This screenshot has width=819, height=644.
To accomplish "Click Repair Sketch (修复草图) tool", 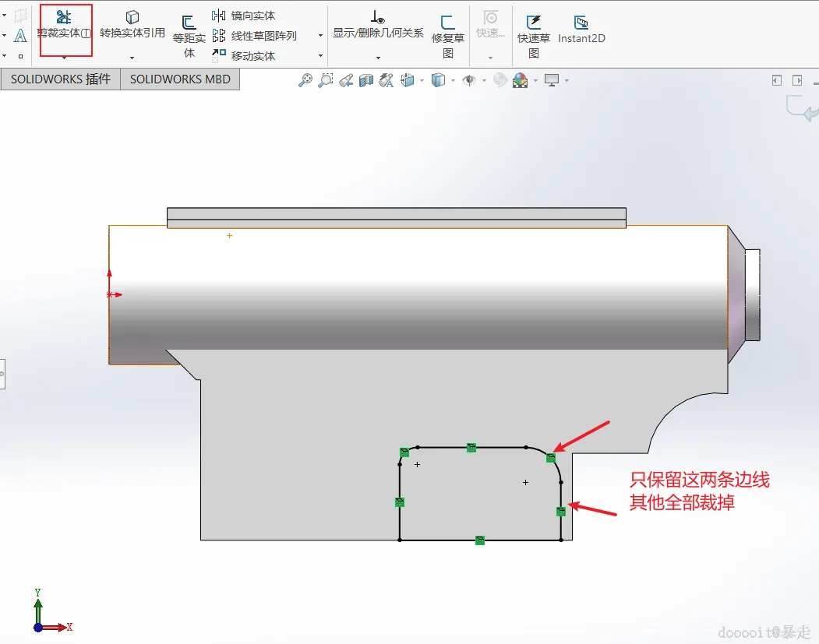I will pos(447,37).
